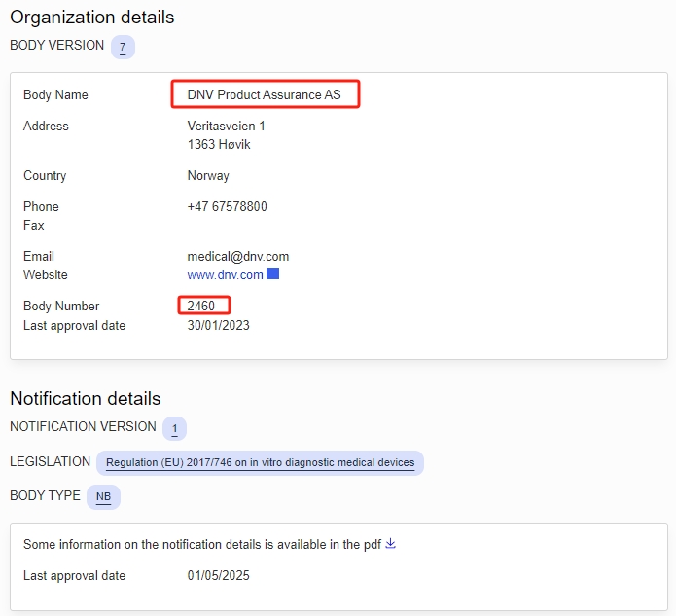The image size is (676, 616).
Task: Open the www.dnv.com website link
Action: tap(225, 274)
